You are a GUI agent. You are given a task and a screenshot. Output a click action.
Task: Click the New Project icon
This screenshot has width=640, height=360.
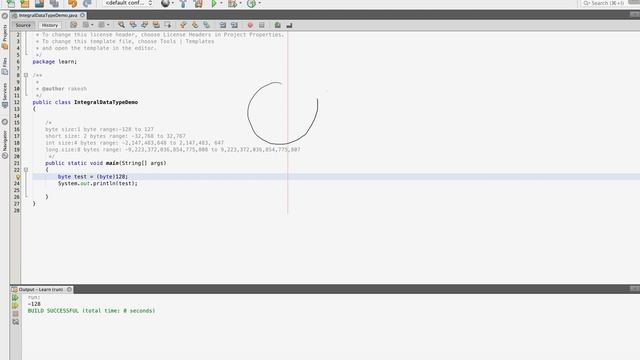coord(25,3)
